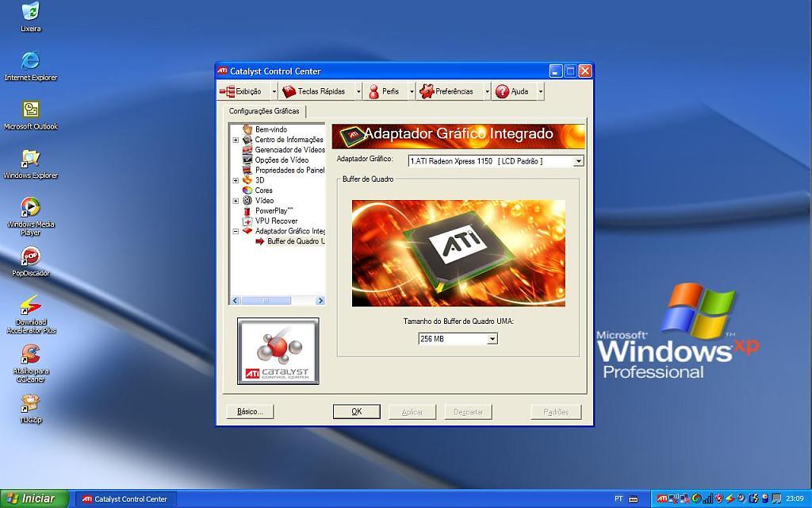
Task: Click the taskbar clock showing 23:09
Action: 795,498
